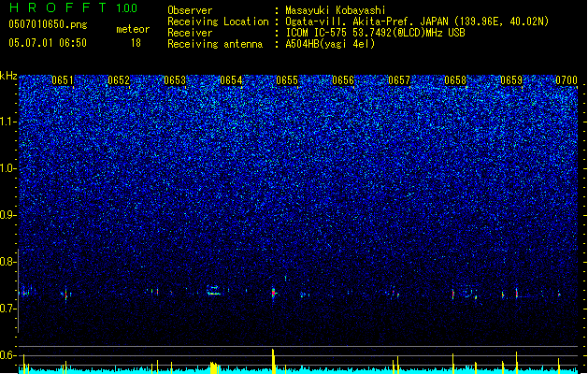Click the 0654 time marker
The height and width of the screenshot is (374, 588).
pos(231,80)
